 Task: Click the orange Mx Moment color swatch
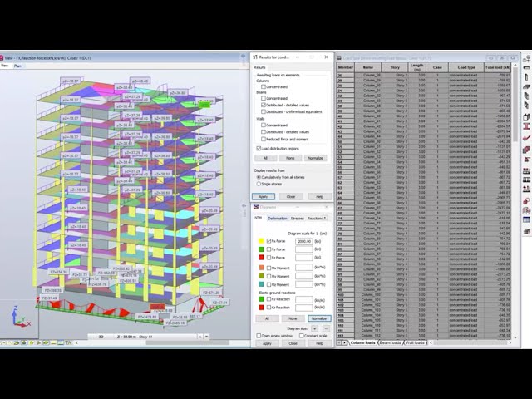coord(261,268)
